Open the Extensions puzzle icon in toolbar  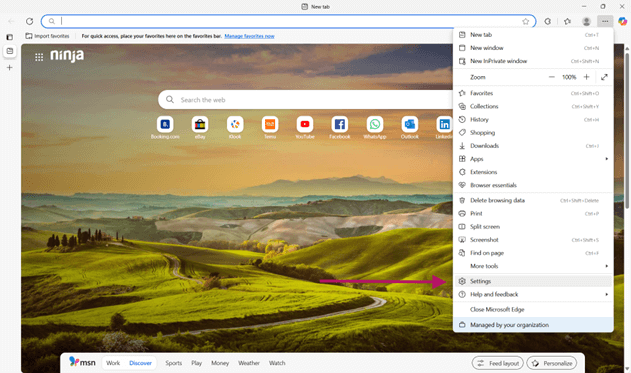(548, 21)
